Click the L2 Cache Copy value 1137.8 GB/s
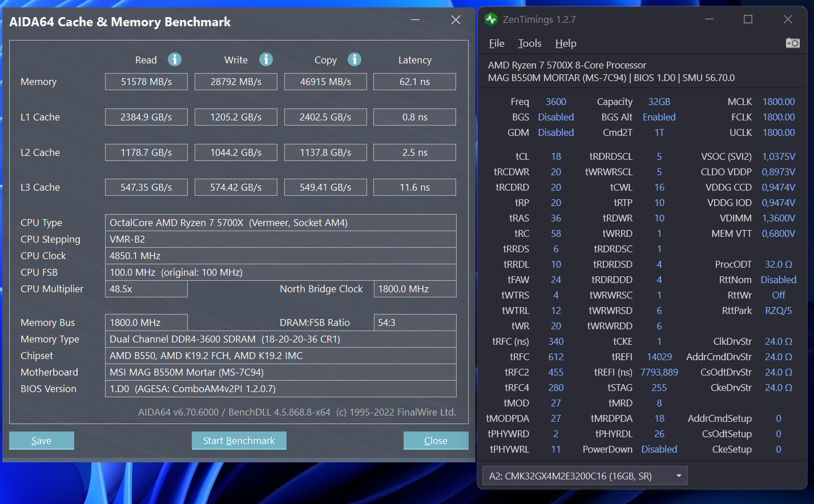The image size is (814, 504). [325, 152]
